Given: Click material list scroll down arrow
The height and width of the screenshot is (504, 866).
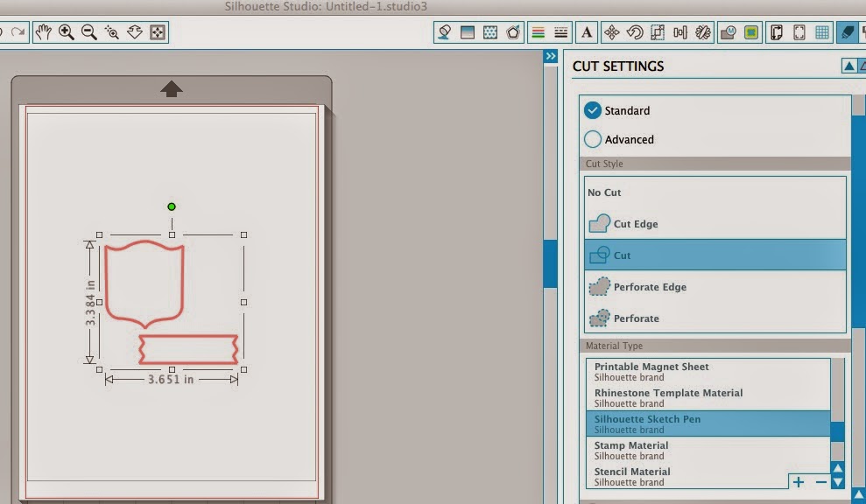Looking at the screenshot, I should pos(838,482).
